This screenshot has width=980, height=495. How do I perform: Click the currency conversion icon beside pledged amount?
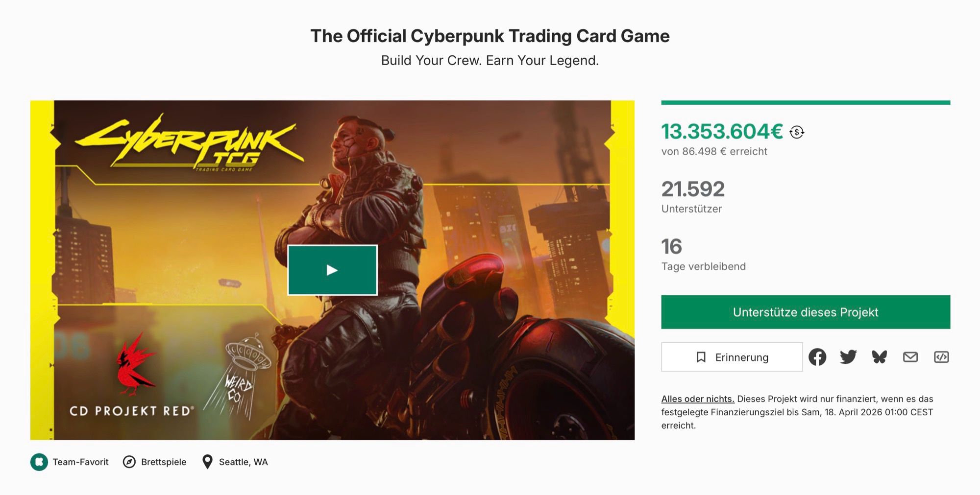797,132
